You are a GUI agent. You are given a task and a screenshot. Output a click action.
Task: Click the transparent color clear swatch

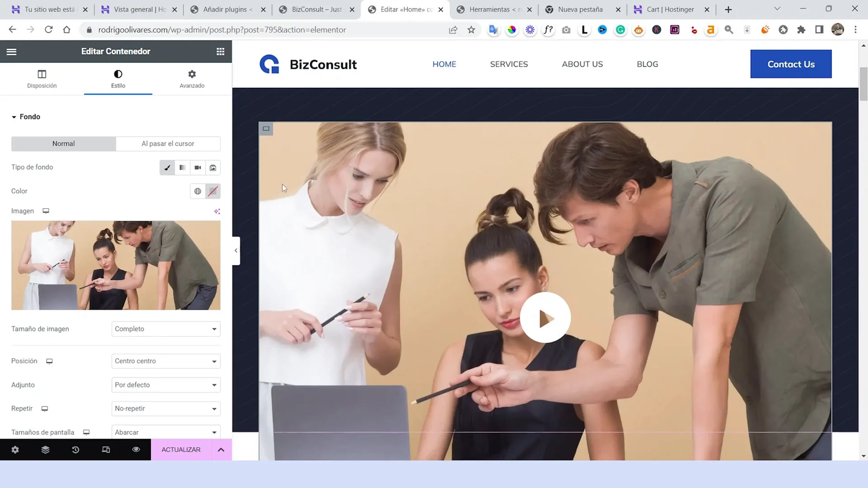point(213,191)
